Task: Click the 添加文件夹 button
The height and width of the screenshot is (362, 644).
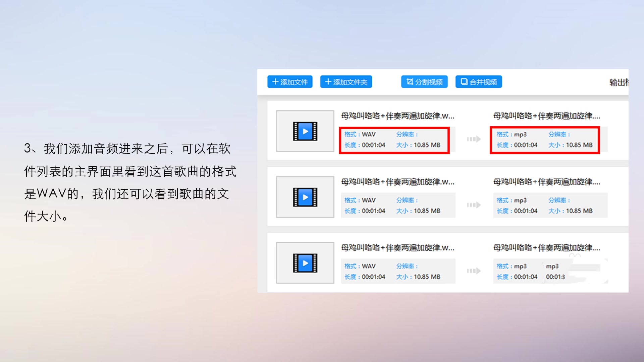Action: 346,82
